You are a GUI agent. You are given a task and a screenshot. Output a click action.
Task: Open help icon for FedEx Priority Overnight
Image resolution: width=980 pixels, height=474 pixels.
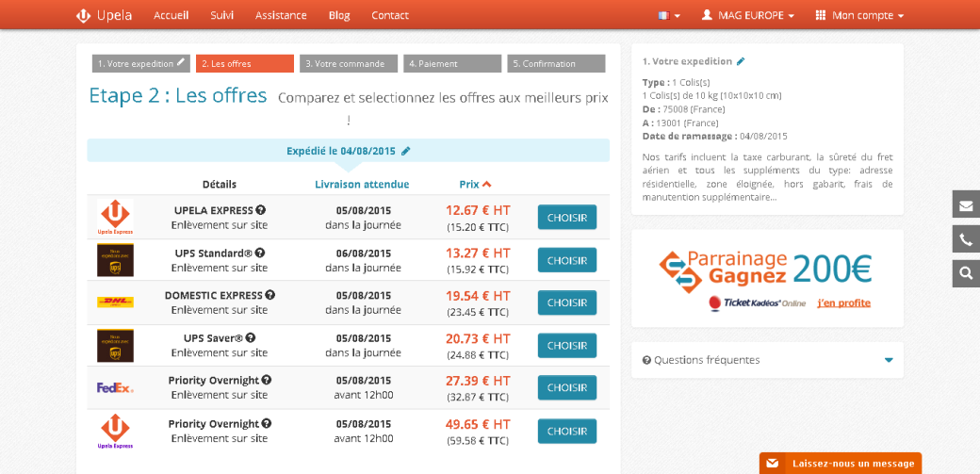267,380
